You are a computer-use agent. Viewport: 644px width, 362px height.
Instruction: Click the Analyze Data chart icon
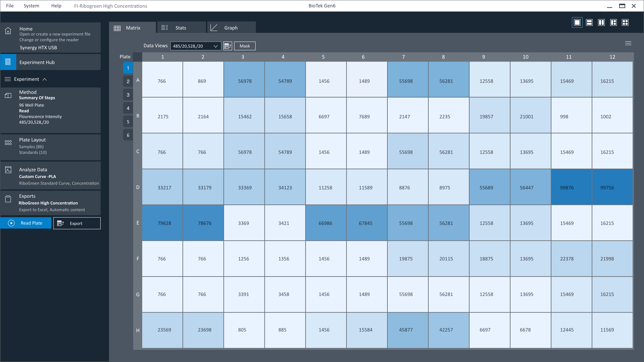(8, 170)
